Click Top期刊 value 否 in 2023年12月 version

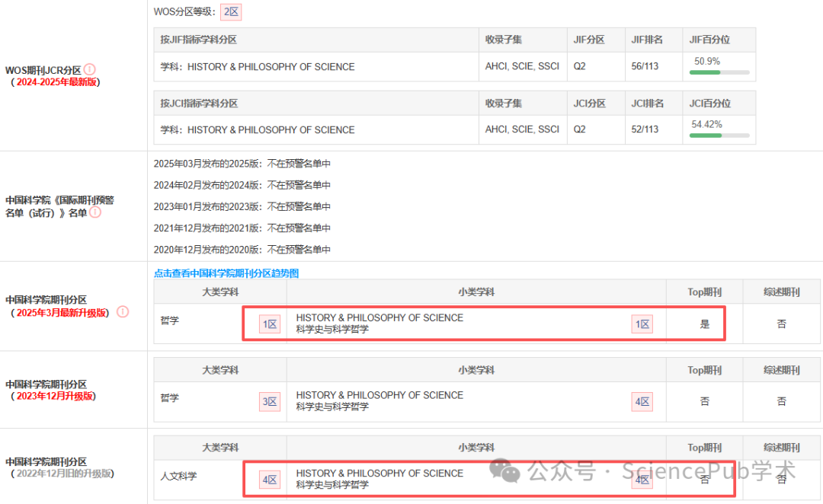click(x=704, y=402)
